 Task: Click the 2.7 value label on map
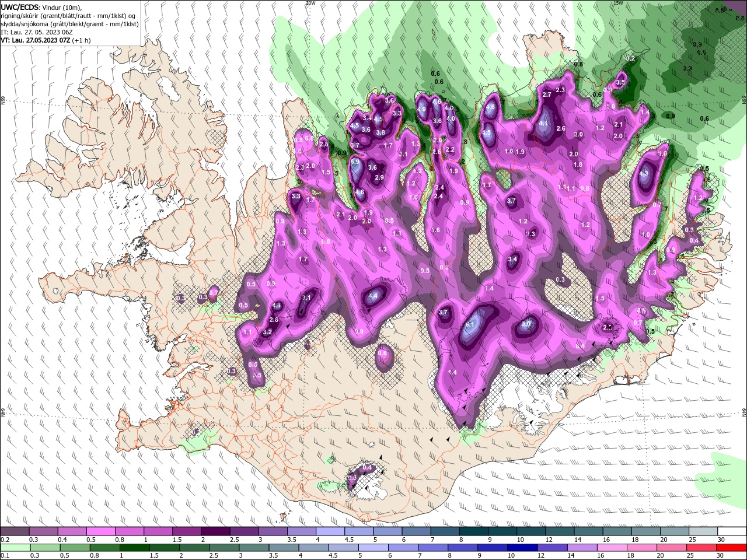point(547,94)
